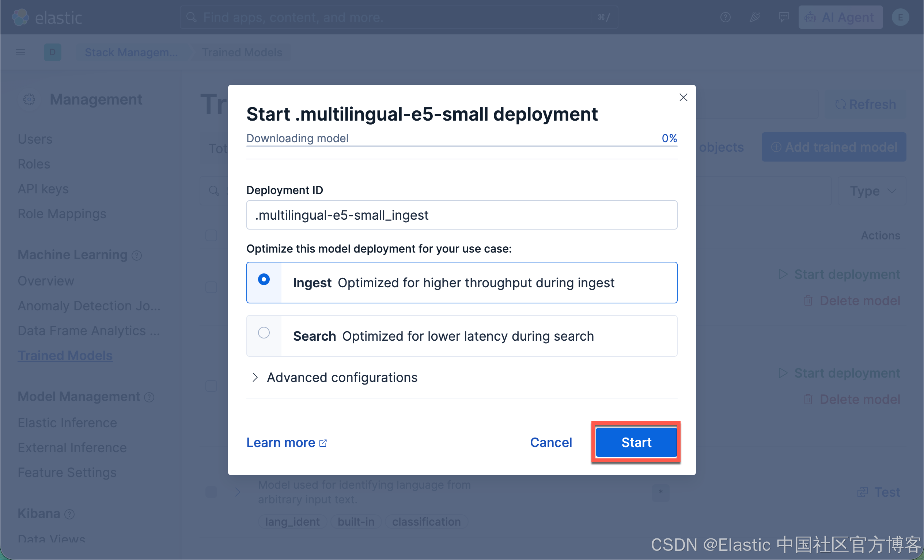Viewport: 924px width, 560px height.
Task: Click the trash icon beside upper Delete model
Action: coord(808,300)
